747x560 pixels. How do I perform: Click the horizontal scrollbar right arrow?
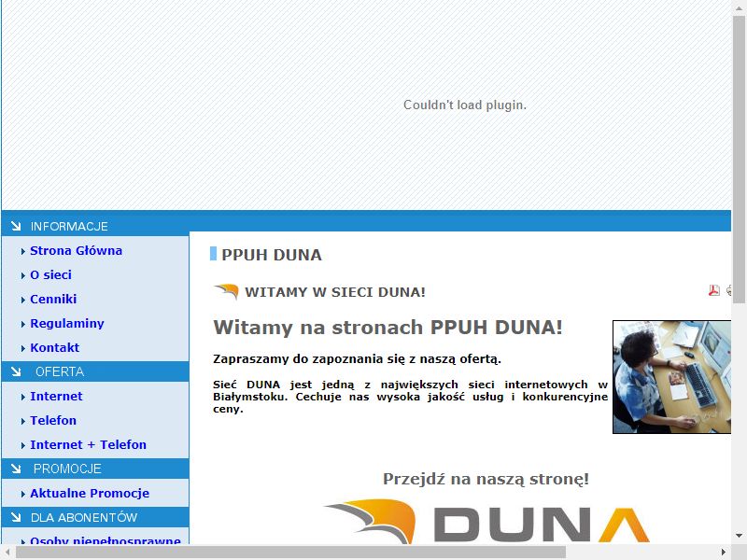[724, 553]
